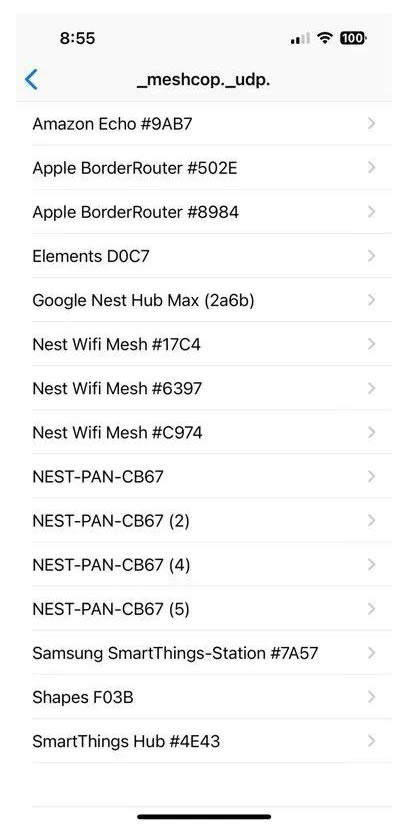The image size is (415, 835).
Task: Expand chevron next to Elements D0C7
Action: pos(372,256)
